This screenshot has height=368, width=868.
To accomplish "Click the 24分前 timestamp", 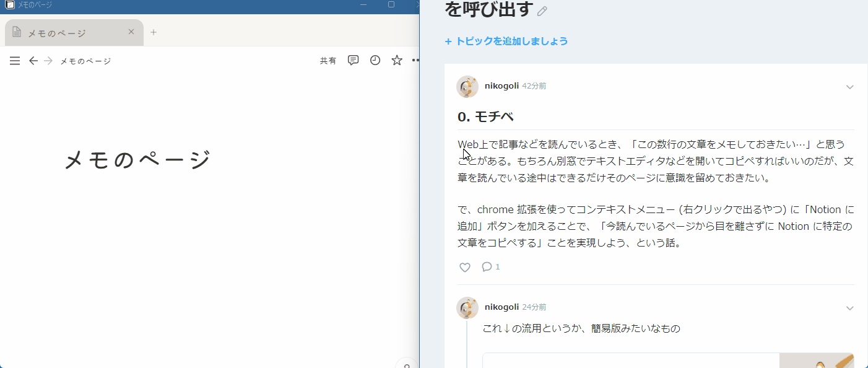I will click(x=534, y=307).
